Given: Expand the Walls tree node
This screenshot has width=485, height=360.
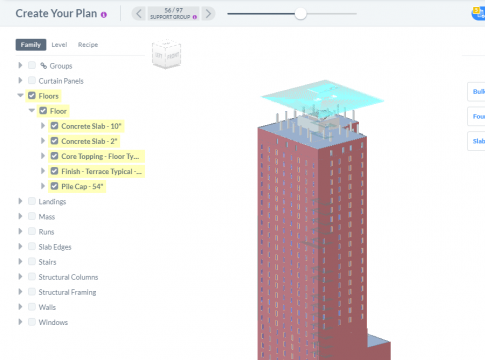Looking at the screenshot, I should pyautogui.click(x=20, y=307).
